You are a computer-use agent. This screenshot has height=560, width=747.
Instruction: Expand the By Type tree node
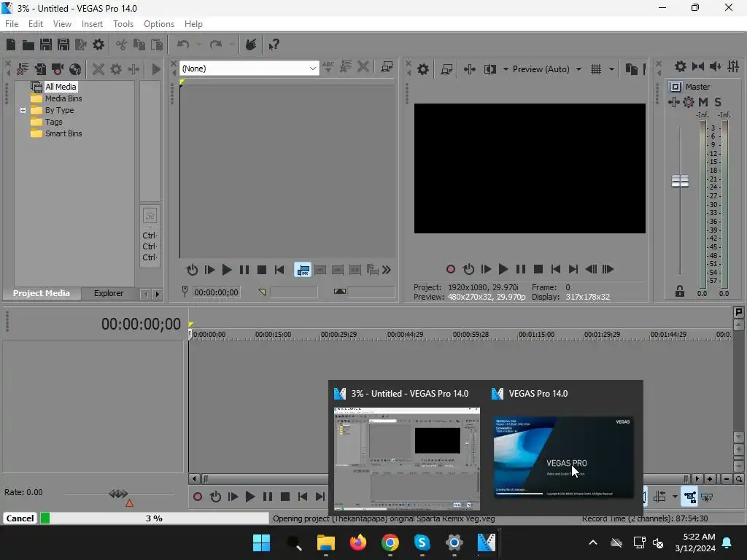pyautogui.click(x=23, y=111)
